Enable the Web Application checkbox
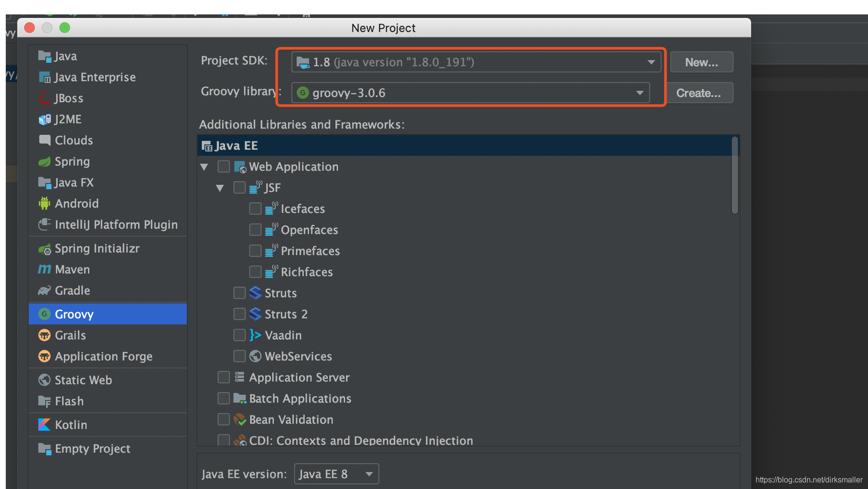The width and height of the screenshot is (868, 489). coord(223,167)
